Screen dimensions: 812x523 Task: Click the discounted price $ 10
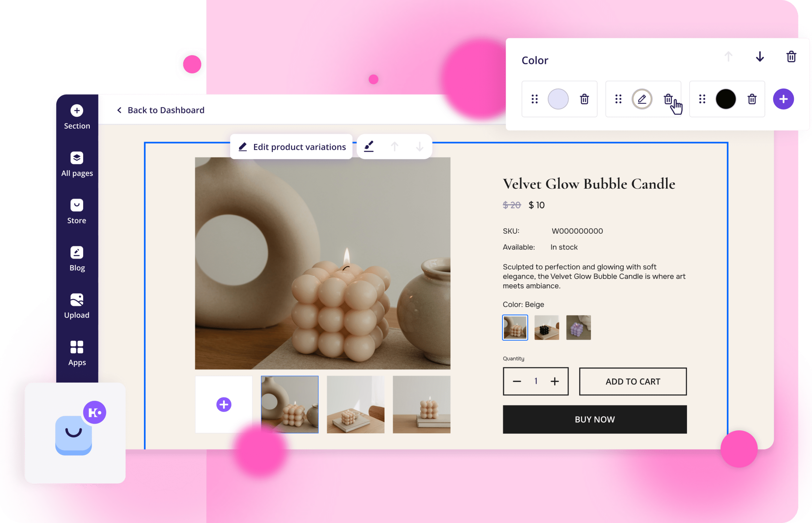(536, 205)
